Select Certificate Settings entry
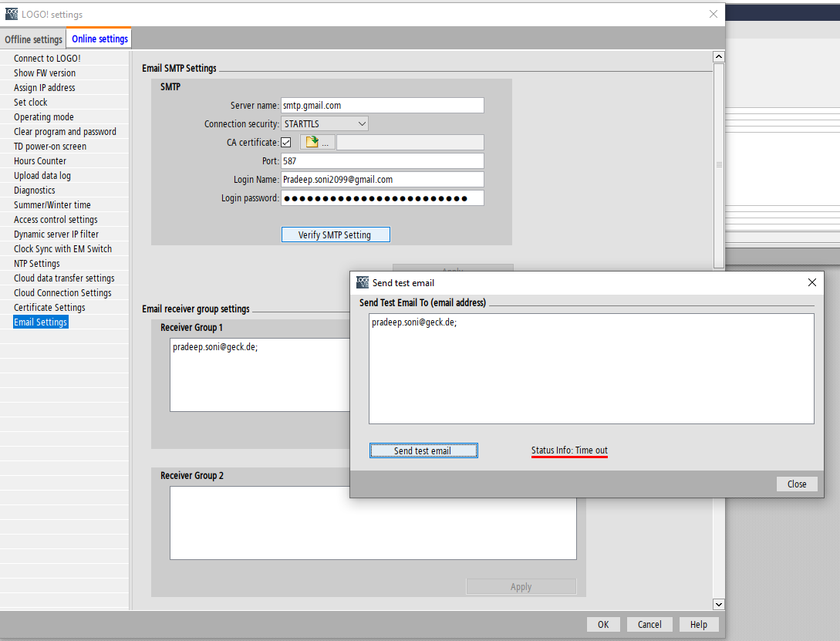This screenshot has width=840, height=641. pyautogui.click(x=49, y=307)
